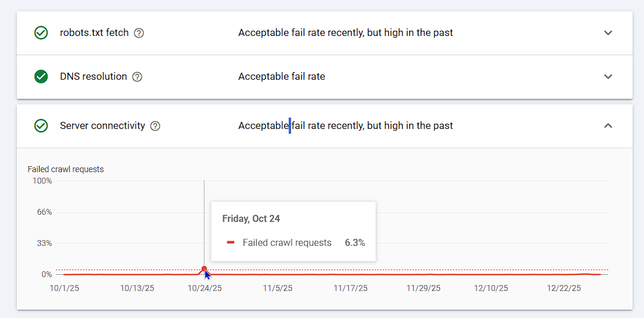Click the robots.txt fetch help icon

[139, 33]
